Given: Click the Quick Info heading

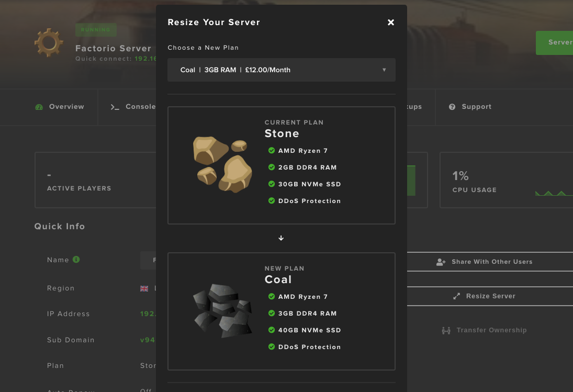Looking at the screenshot, I should (60, 227).
